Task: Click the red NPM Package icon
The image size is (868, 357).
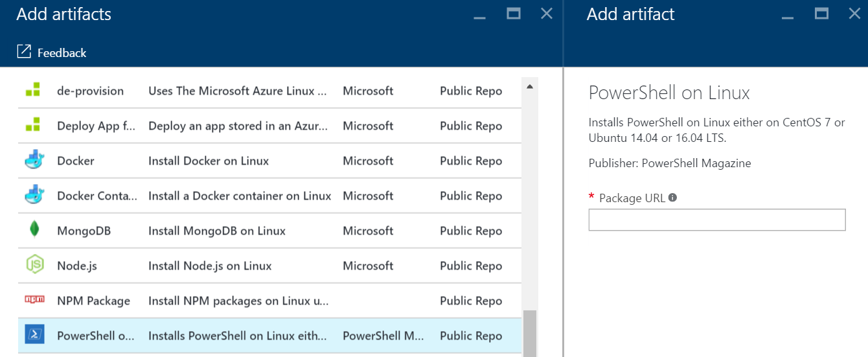Action: (34, 300)
